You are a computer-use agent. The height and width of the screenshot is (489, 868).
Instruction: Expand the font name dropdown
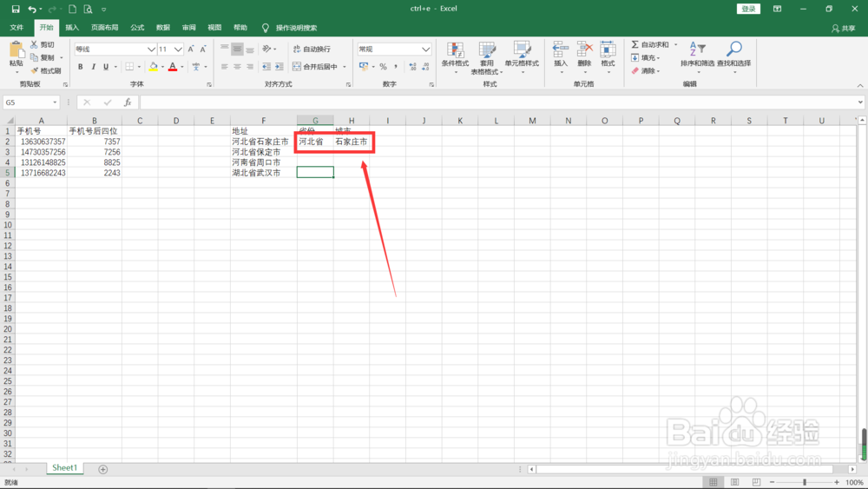[x=150, y=50]
